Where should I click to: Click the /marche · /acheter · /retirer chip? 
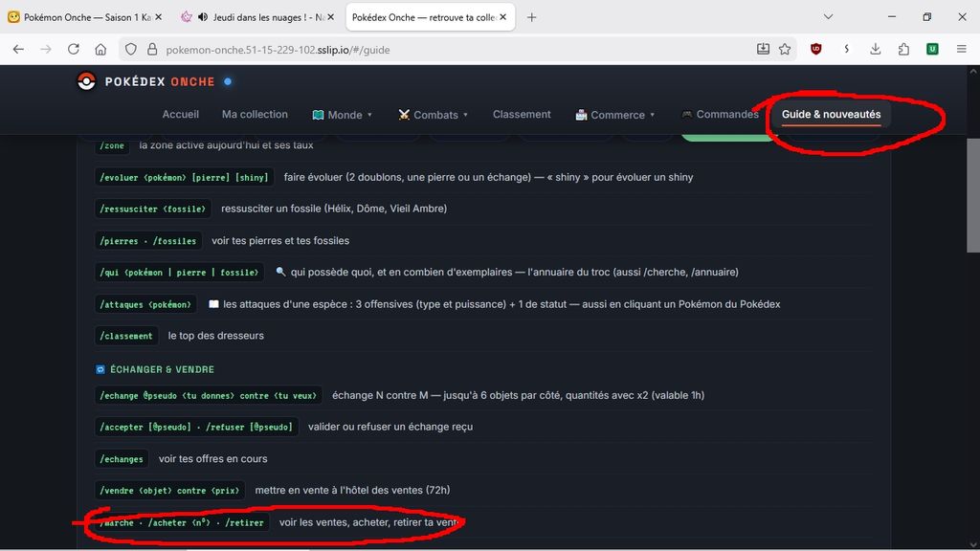point(182,522)
